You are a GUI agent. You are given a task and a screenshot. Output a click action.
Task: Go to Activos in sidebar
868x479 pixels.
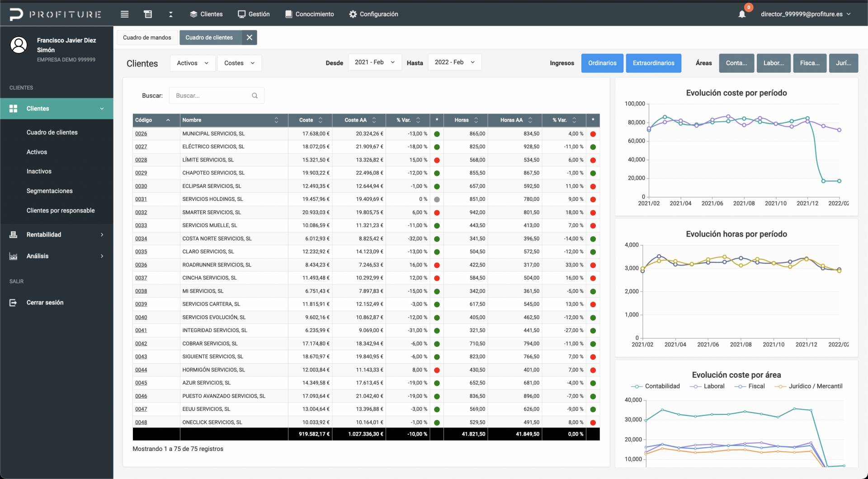tap(37, 152)
